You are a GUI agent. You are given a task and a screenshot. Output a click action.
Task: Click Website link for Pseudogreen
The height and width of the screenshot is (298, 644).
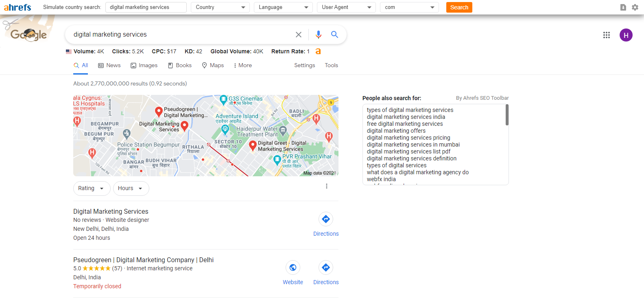(x=293, y=282)
